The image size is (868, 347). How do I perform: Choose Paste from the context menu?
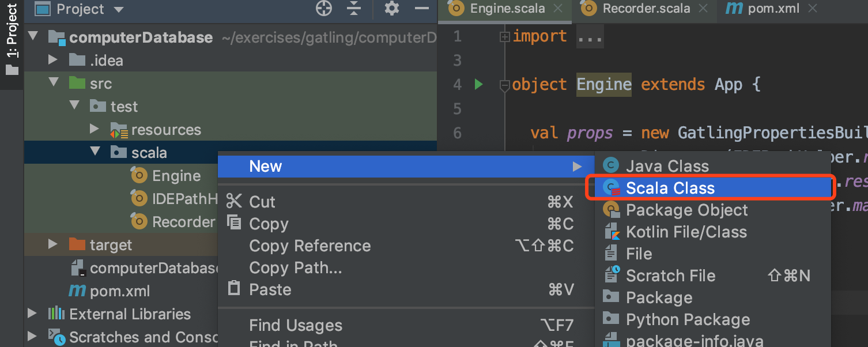pyautogui.click(x=406, y=289)
